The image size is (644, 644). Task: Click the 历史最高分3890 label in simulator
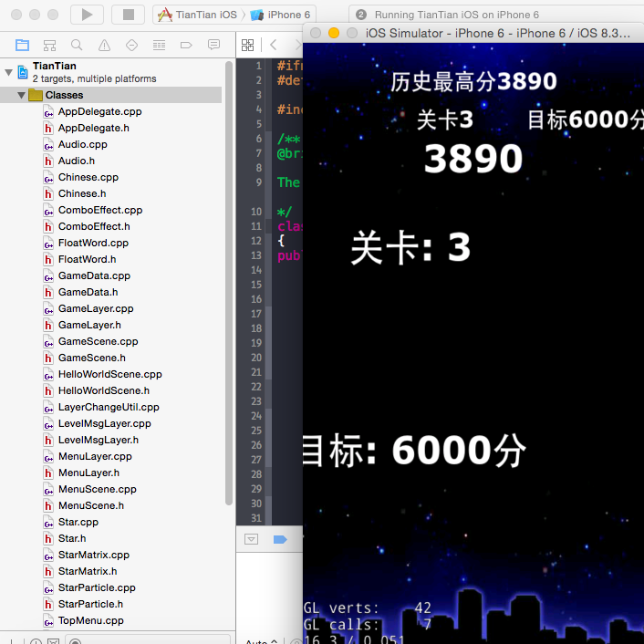coord(473,82)
